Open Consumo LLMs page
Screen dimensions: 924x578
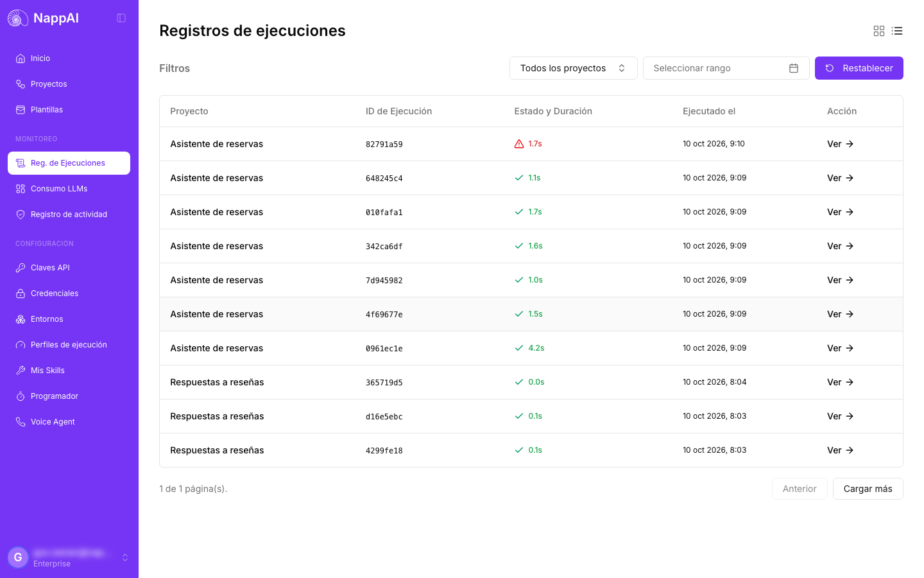(69, 189)
